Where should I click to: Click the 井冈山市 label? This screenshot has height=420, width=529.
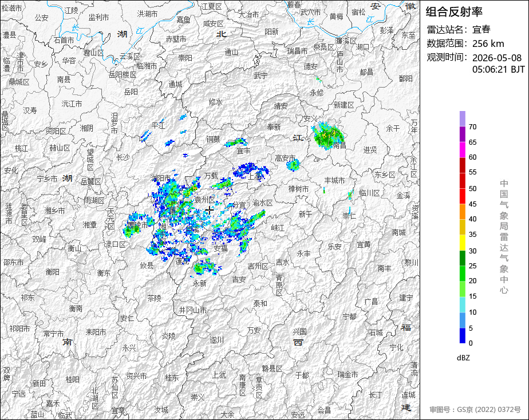pyautogui.click(x=193, y=310)
